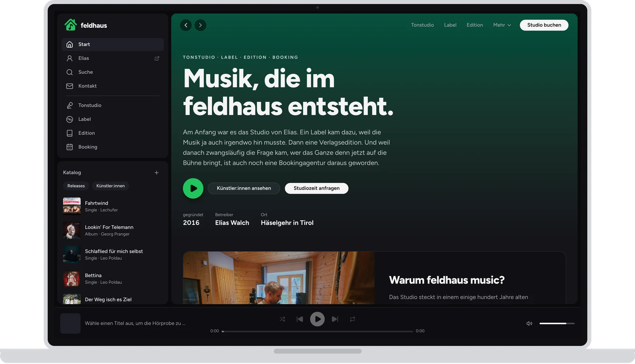Screen dimensions: 635x364
Task: Select 'Der Weg isch es Ziel' release
Action: [108, 300]
